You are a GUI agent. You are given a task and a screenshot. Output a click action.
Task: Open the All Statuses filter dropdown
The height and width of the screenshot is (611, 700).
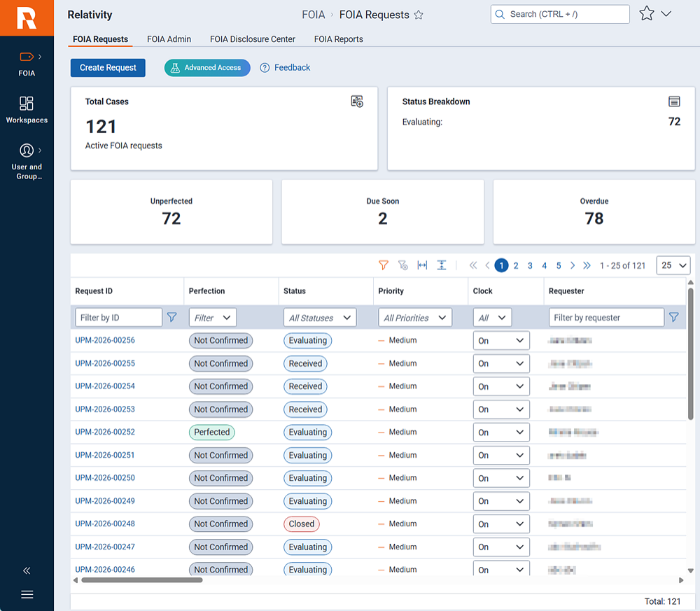[319, 317]
